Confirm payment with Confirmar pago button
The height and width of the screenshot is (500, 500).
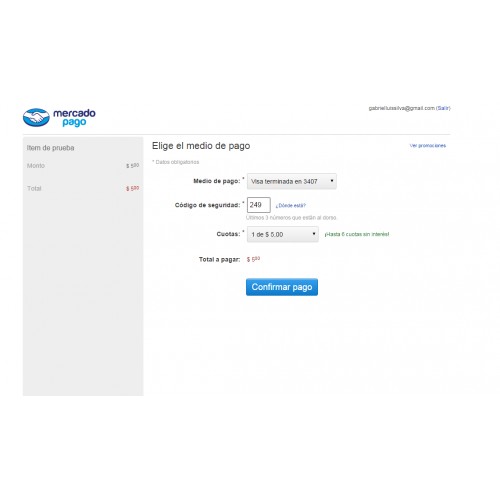click(x=282, y=287)
